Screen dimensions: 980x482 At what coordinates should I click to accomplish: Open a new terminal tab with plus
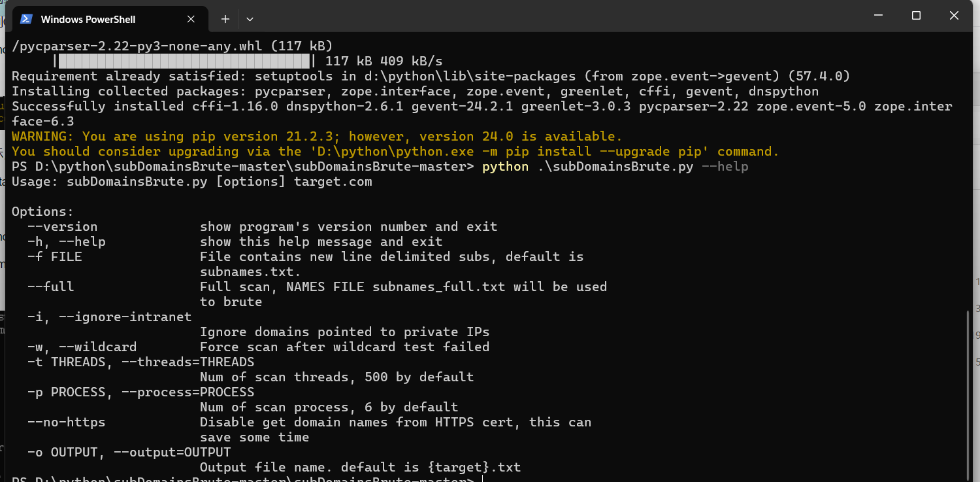[225, 20]
